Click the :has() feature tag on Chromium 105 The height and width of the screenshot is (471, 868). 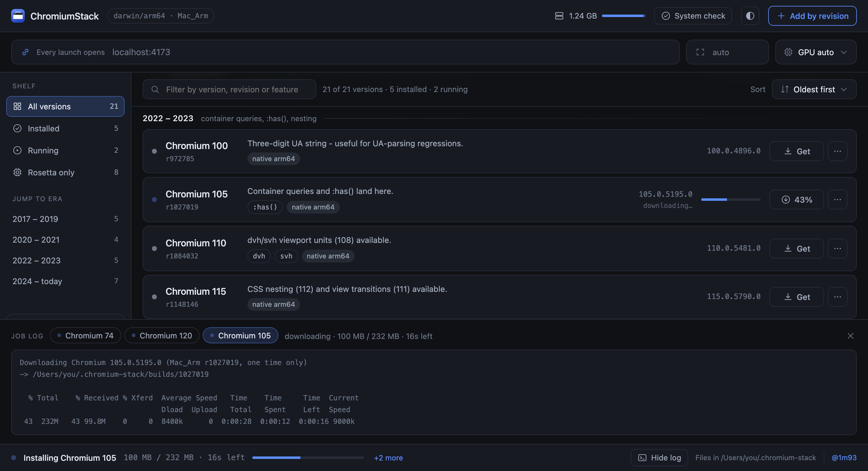(x=265, y=207)
